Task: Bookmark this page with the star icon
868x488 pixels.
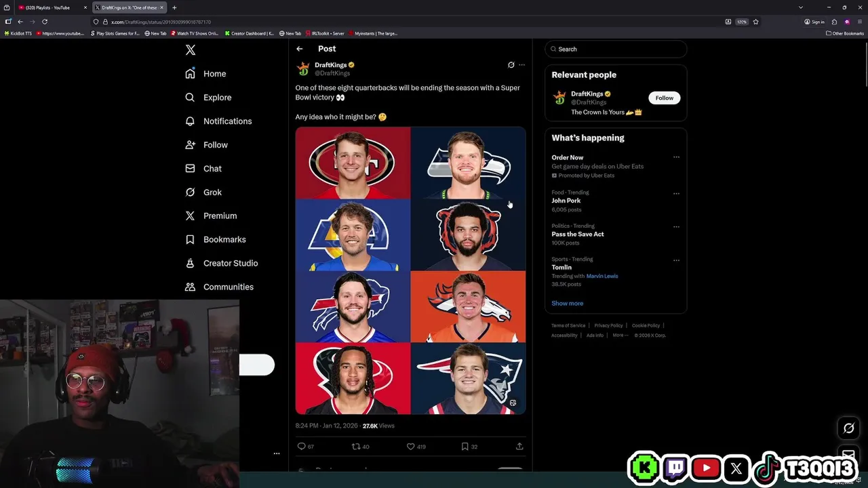Action: [x=755, y=22]
